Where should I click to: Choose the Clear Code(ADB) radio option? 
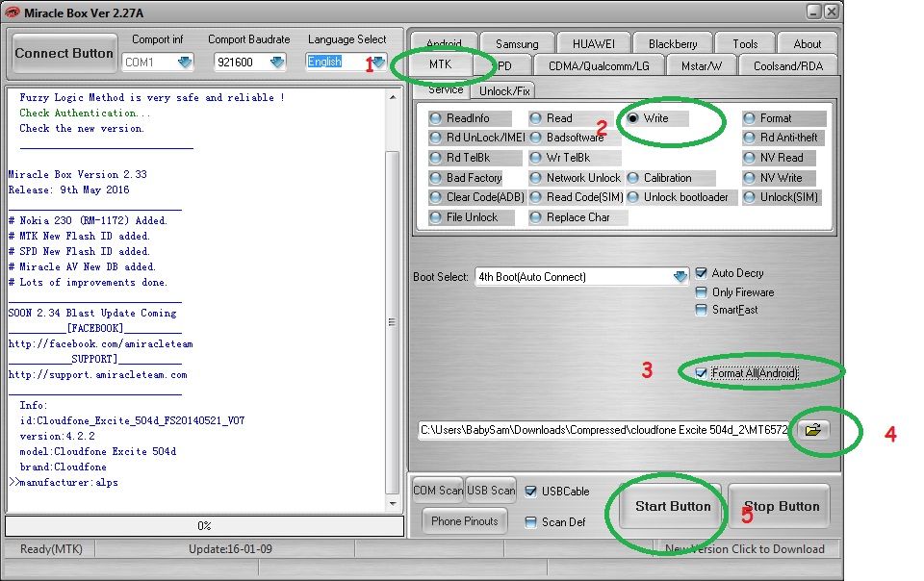(x=435, y=197)
